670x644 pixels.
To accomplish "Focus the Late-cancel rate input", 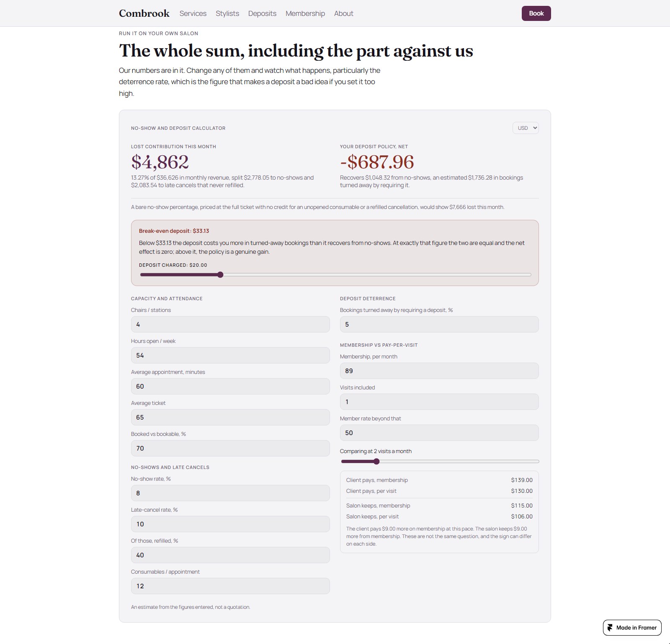I will point(230,524).
